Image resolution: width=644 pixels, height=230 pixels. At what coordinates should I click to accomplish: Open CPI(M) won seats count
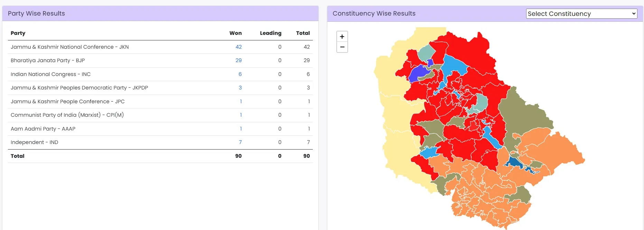[x=241, y=115]
